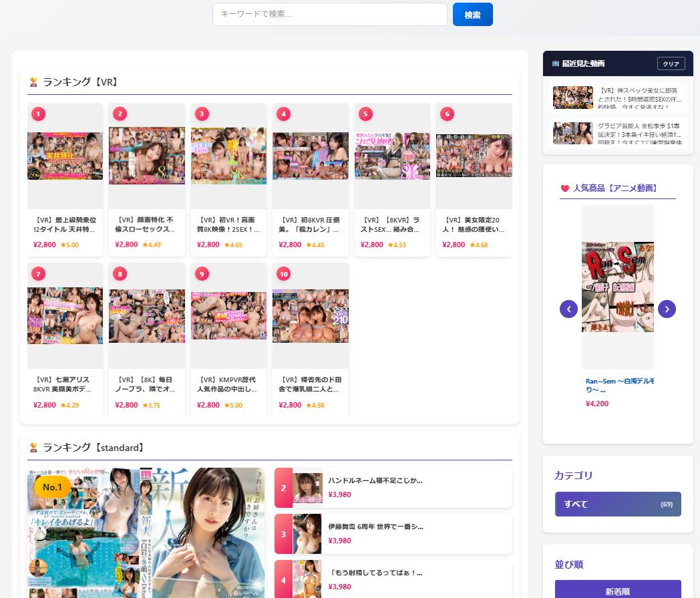Go to previous item in anime carousel
Image resolution: width=700 pixels, height=598 pixels.
(x=568, y=309)
